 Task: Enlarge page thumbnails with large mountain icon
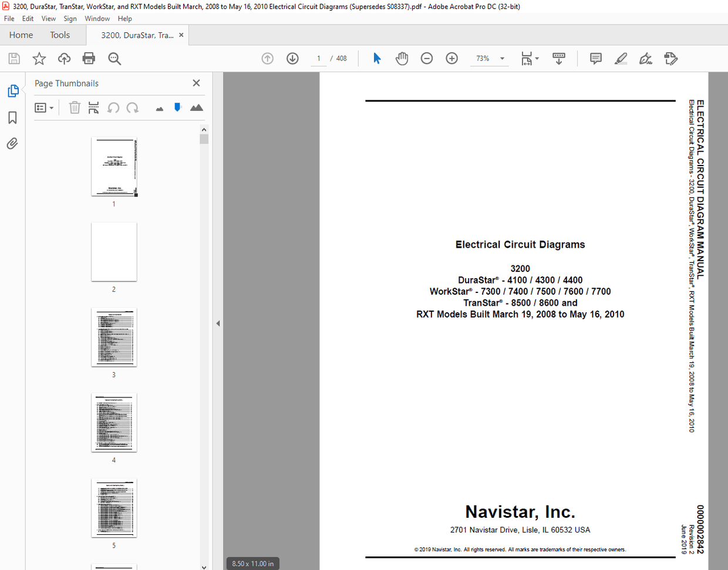point(196,107)
